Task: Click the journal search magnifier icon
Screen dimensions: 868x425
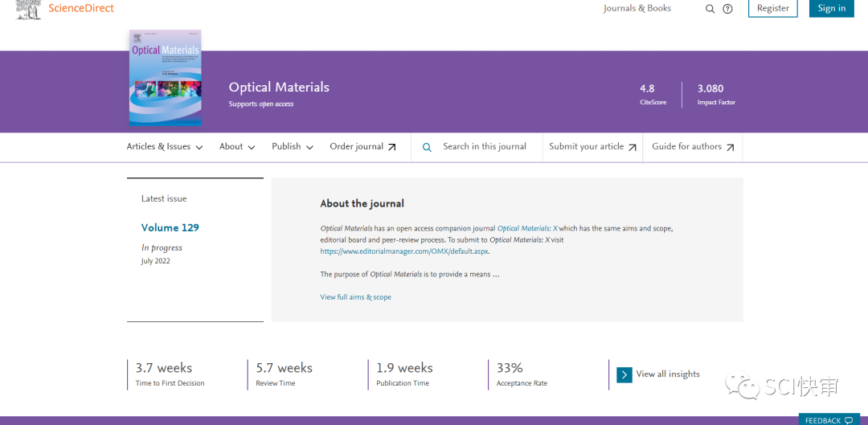Action: click(427, 147)
